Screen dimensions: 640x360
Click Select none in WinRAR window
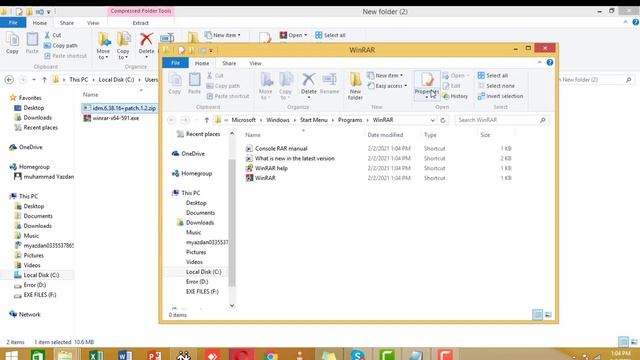pos(496,86)
